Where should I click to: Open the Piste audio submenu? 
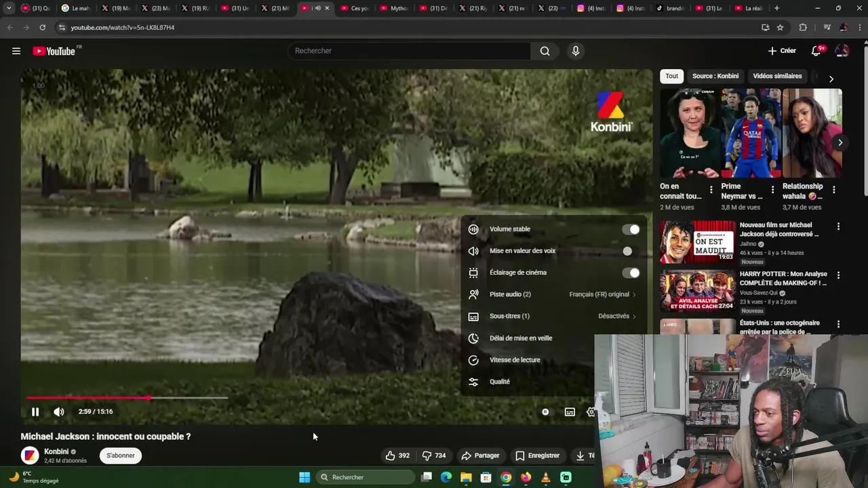click(553, 294)
